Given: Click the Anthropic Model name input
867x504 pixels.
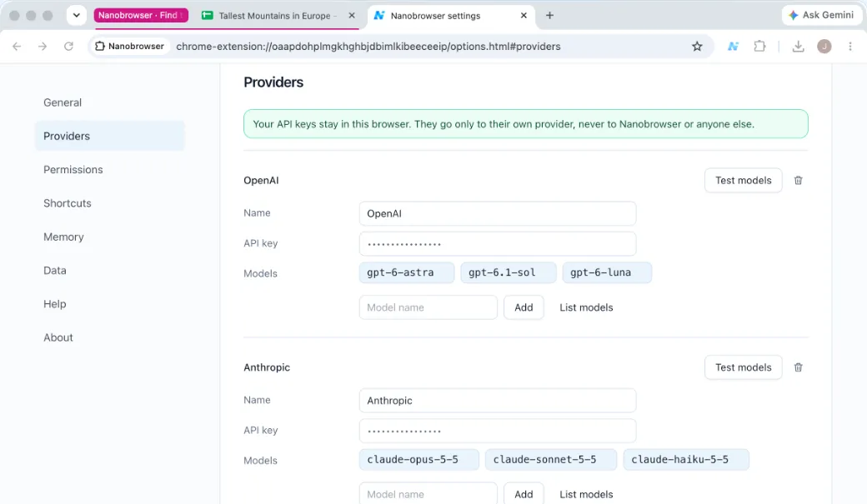Looking at the screenshot, I should coord(428,494).
